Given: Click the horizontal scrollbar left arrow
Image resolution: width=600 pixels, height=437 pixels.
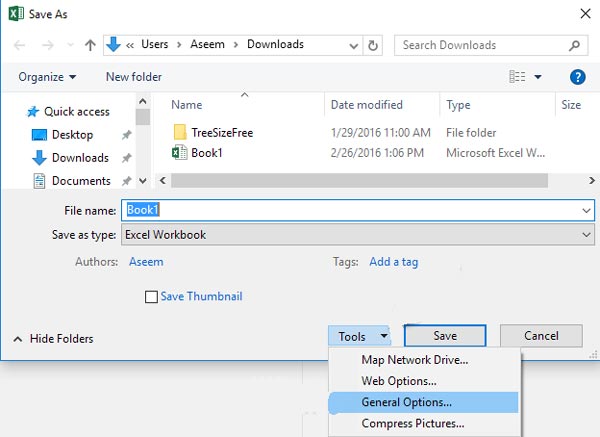Looking at the screenshot, I should (163, 180).
